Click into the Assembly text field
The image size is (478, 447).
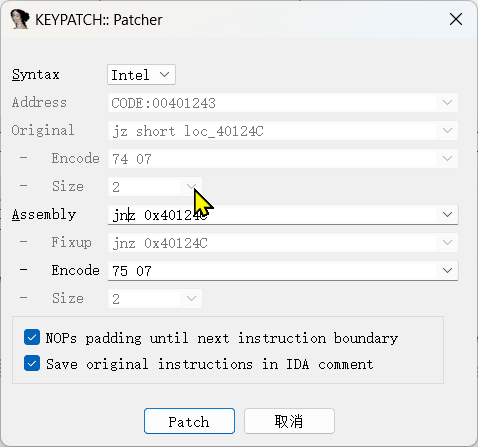point(283,215)
